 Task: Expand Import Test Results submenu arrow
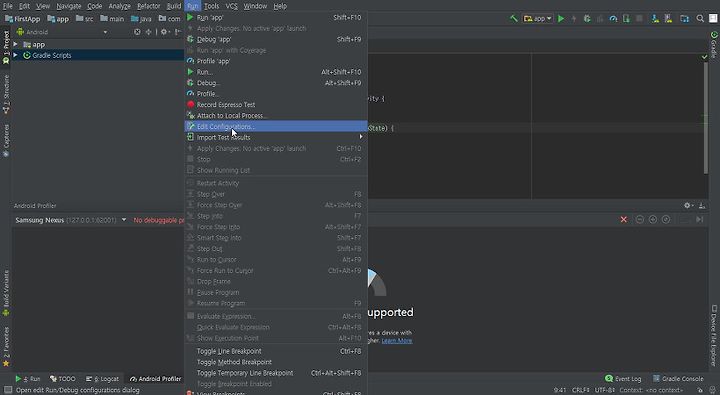point(361,137)
